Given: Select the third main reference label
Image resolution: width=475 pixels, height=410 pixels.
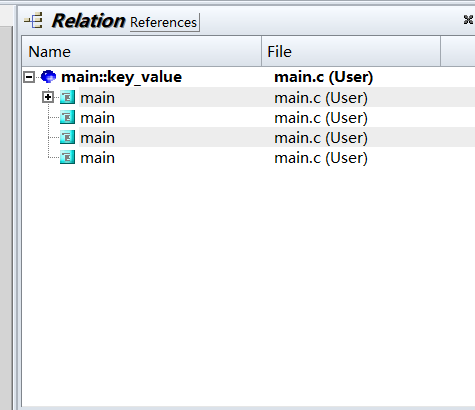Looking at the screenshot, I should (98, 138).
